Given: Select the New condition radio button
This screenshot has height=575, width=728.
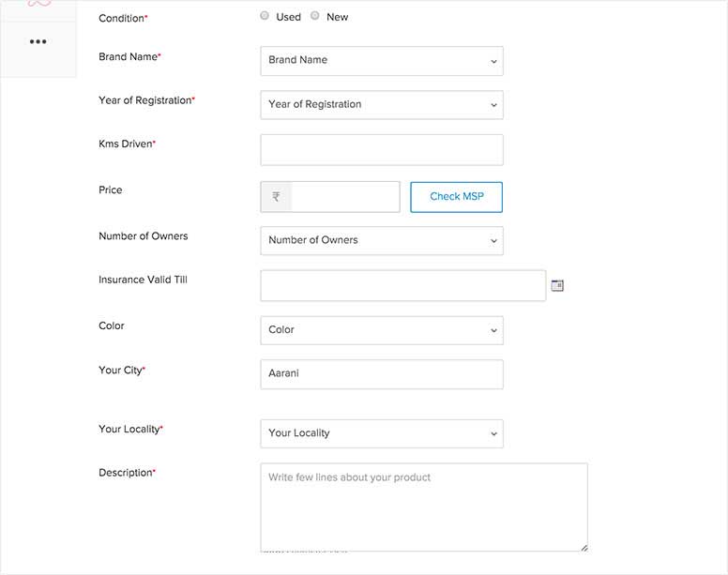Looking at the screenshot, I should (315, 16).
